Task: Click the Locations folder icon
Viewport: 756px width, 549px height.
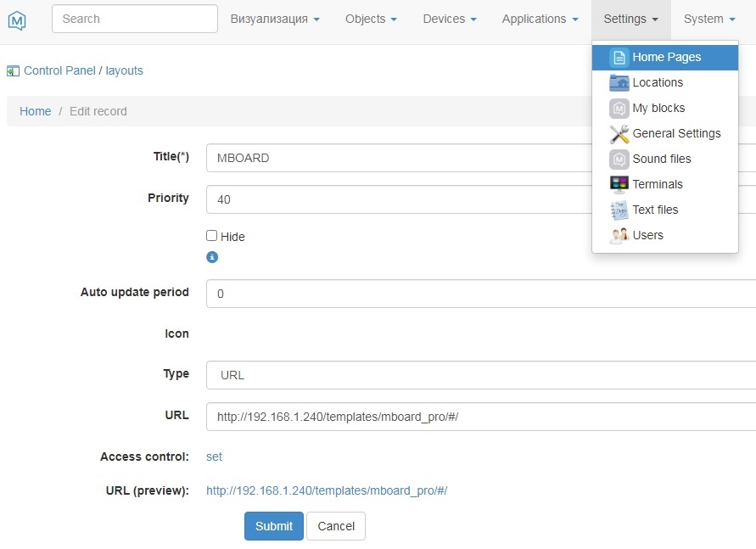Action: pyautogui.click(x=619, y=82)
